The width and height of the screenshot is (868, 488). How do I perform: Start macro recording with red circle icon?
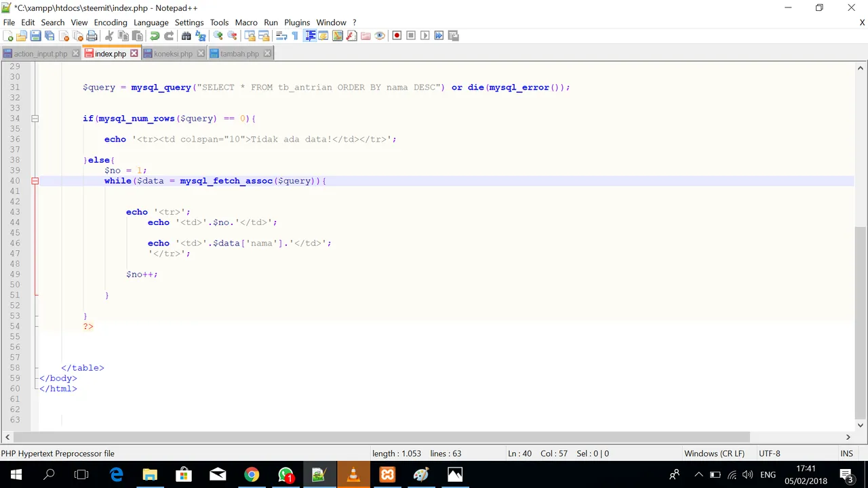click(x=397, y=35)
